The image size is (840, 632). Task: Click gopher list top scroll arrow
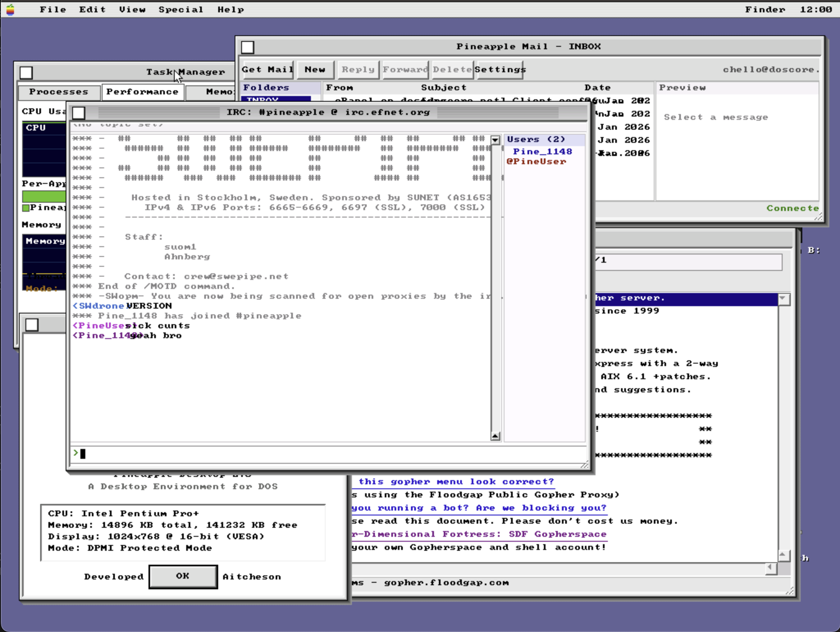coord(783,298)
